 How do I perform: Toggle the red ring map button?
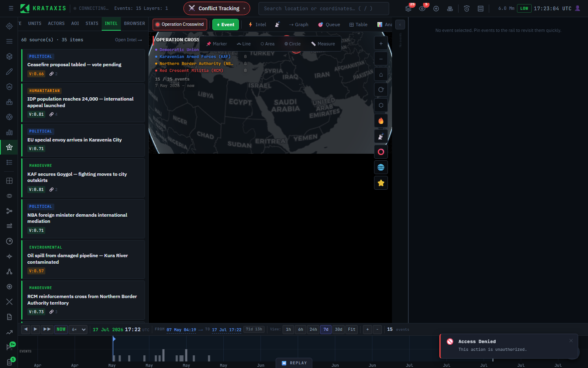point(381,152)
